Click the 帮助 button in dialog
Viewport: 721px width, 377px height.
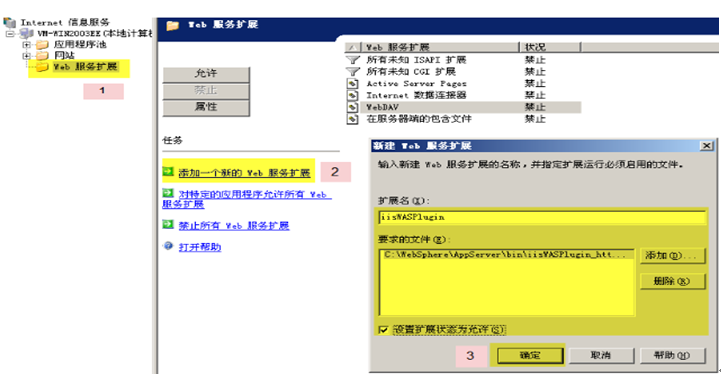click(x=672, y=355)
